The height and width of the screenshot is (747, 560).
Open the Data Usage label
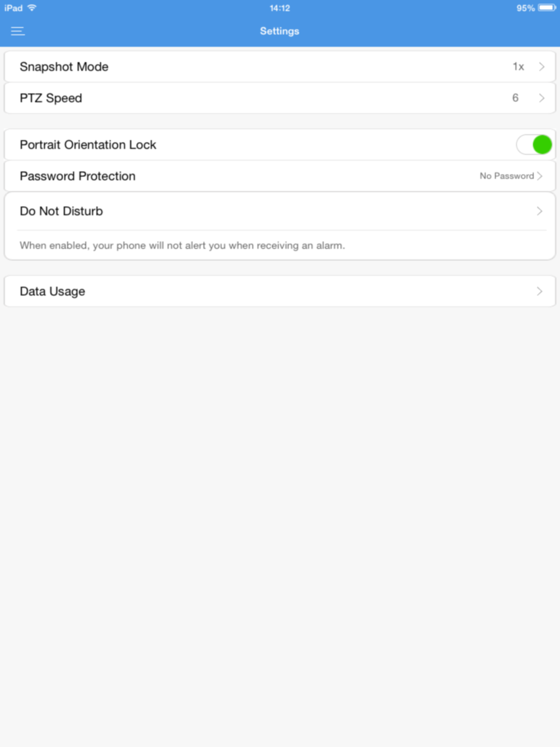(x=52, y=291)
